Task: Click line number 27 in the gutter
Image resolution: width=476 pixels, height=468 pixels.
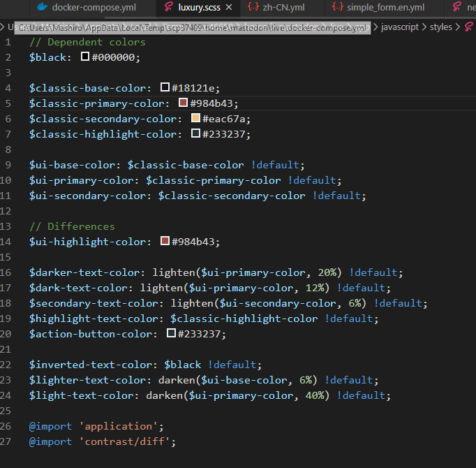Action: 6,441
